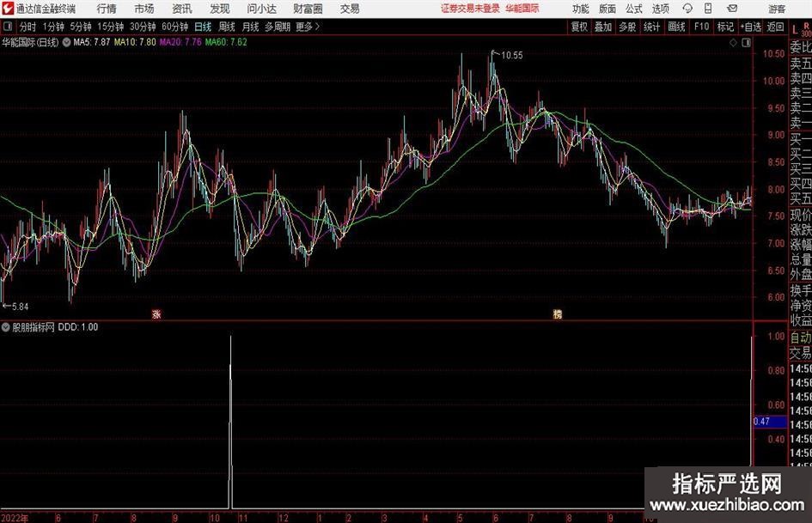Switch to 60分钟 chart period

(x=175, y=27)
